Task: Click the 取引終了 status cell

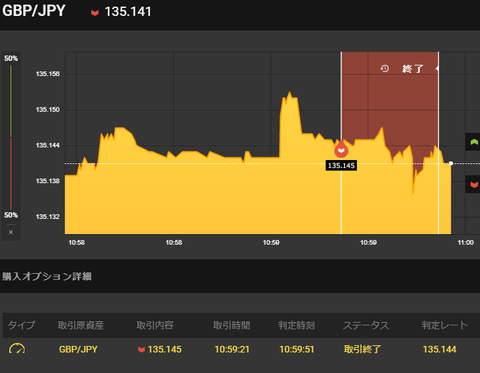Action: pos(362,349)
